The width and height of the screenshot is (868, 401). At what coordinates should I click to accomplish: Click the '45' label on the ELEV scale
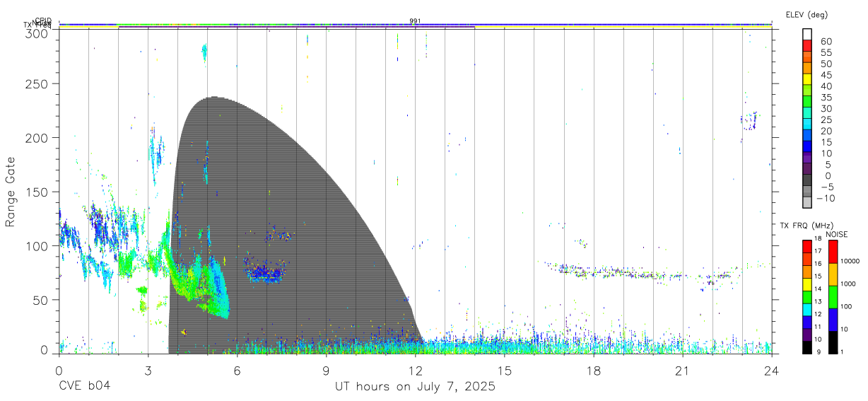pos(827,75)
